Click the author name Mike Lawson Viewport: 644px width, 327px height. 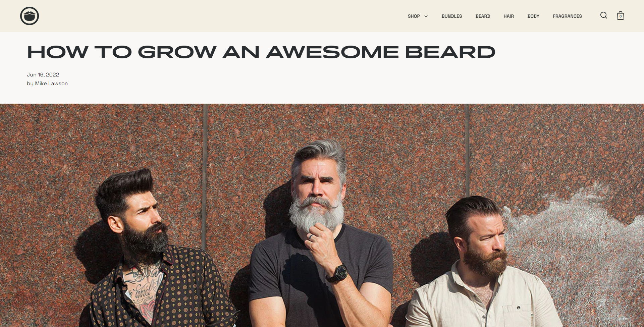(x=51, y=84)
